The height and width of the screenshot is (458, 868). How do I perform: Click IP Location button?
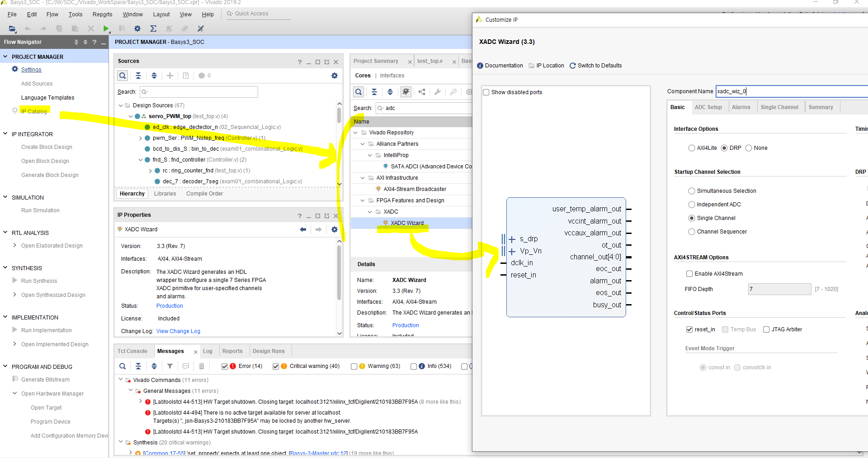[x=547, y=66]
